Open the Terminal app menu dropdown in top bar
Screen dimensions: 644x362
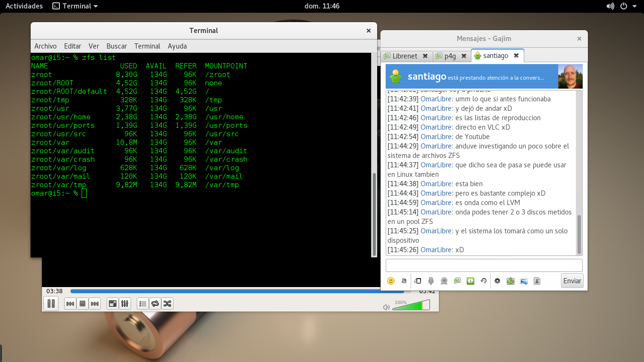coord(75,6)
